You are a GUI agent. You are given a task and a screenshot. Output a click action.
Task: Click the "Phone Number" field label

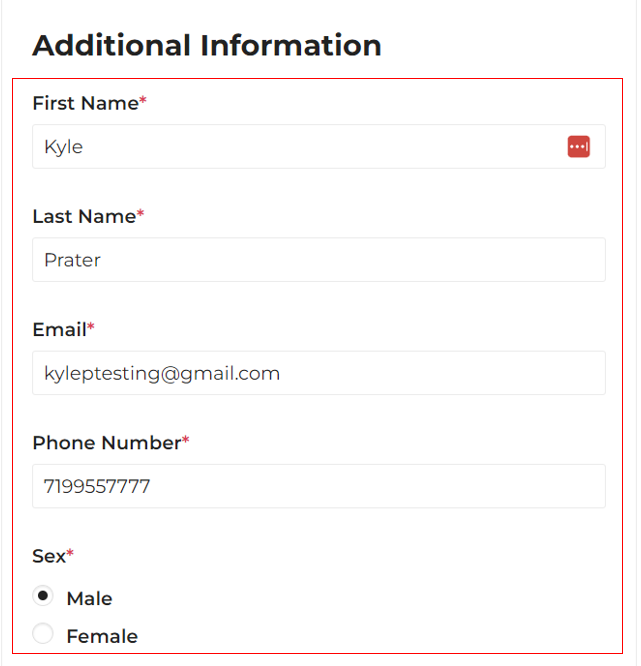[x=106, y=442]
